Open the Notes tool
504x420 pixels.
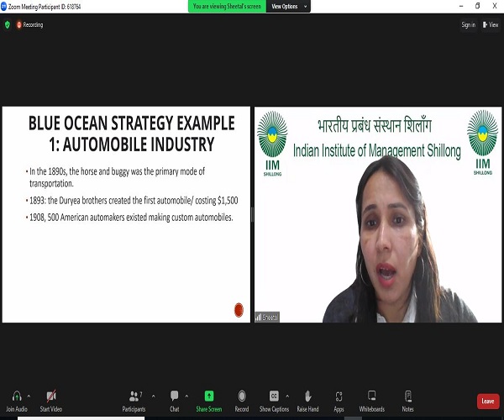(408, 401)
